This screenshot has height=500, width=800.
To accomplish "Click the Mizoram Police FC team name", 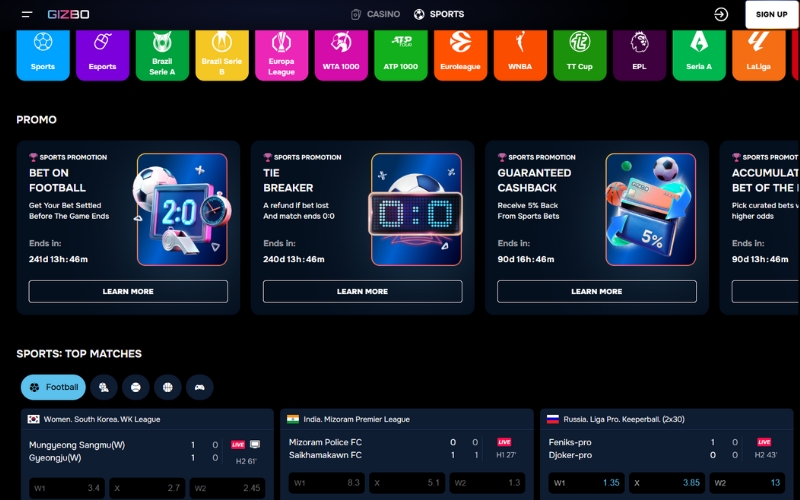I will [x=326, y=442].
